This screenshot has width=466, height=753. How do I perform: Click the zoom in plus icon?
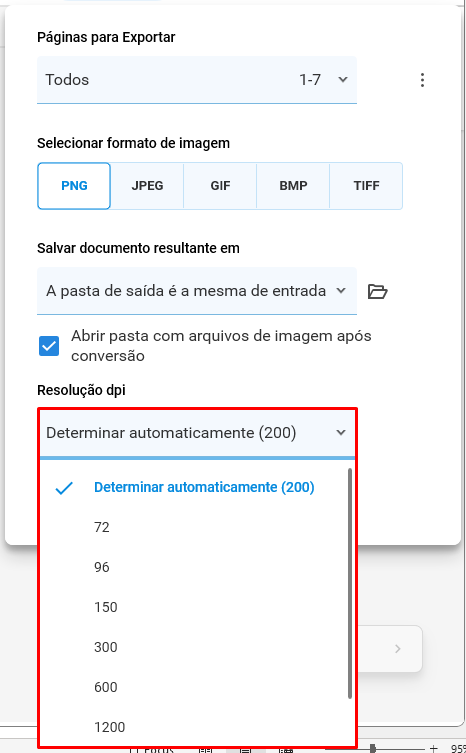(x=433, y=748)
